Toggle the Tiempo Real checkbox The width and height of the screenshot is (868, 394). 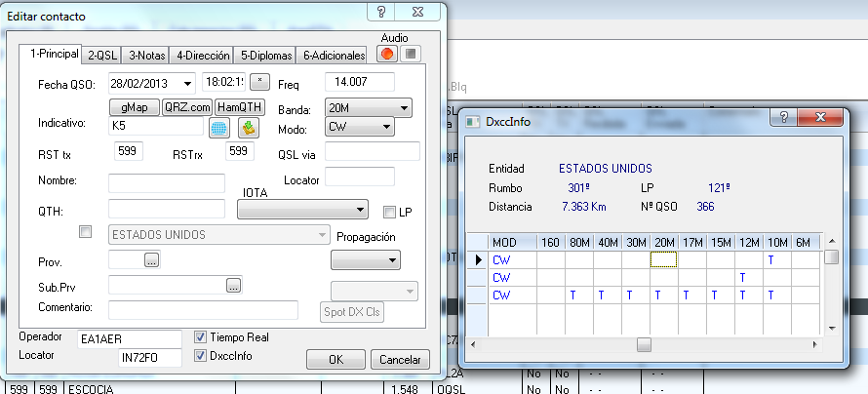point(201,337)
